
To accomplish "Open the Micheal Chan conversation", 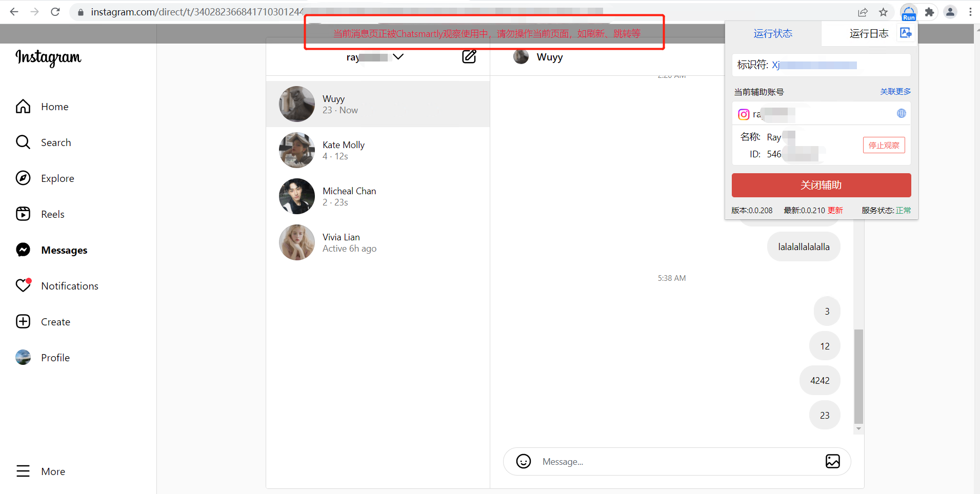I will pos(378,196).
